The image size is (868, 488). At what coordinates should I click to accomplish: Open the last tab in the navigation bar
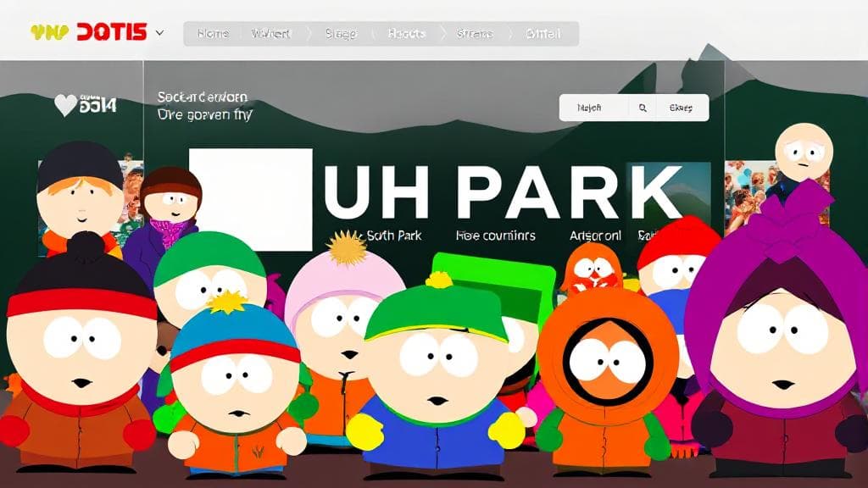543,34
